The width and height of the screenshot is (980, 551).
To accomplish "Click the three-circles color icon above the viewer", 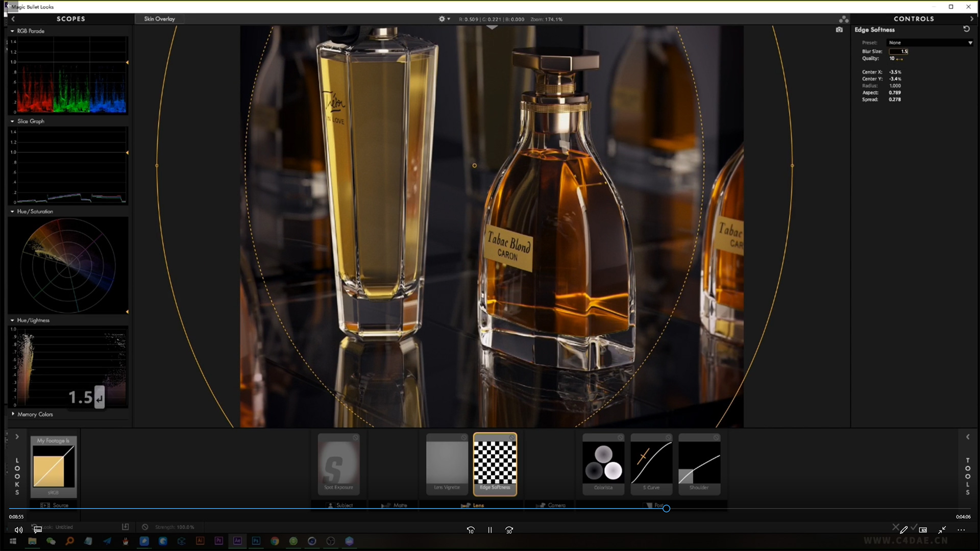I will [844, 19].
